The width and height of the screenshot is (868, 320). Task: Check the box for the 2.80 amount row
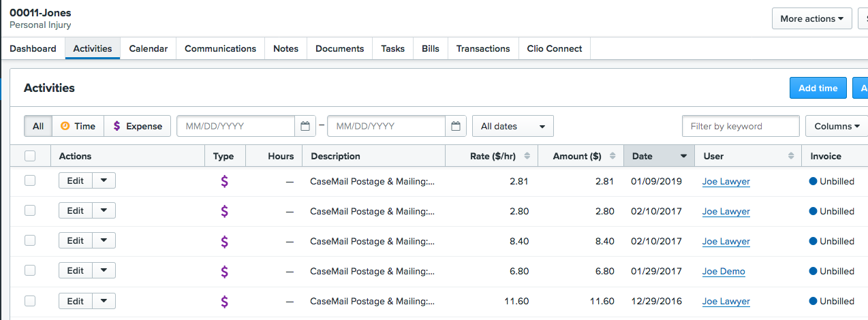click(30, 210)
